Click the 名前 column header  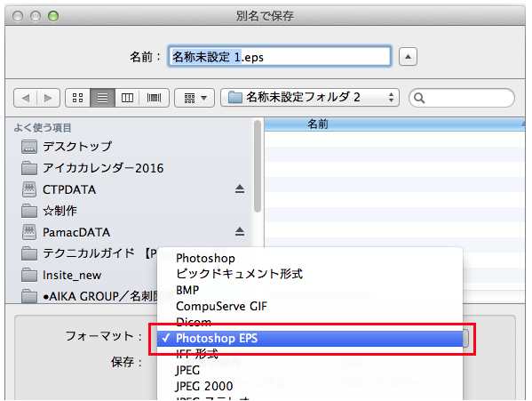tap(394, 124)
